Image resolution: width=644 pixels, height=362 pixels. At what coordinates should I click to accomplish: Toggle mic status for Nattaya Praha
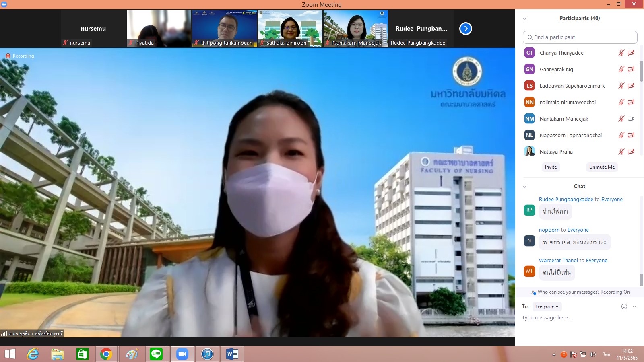[621, 152]
